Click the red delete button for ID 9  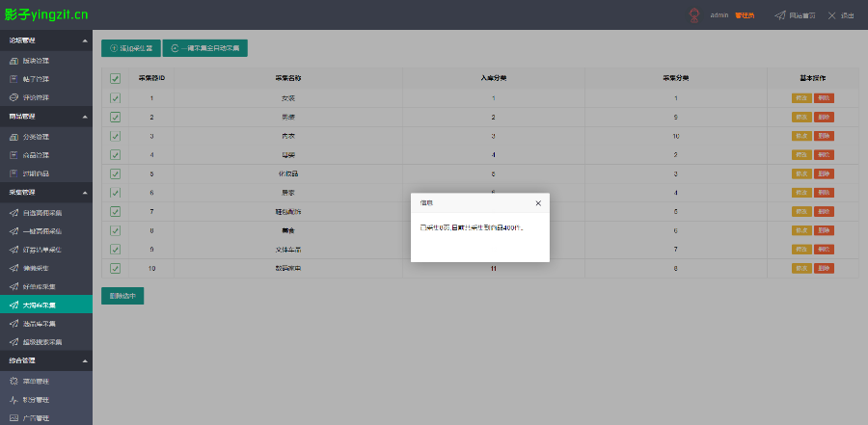tap(824, 249)
